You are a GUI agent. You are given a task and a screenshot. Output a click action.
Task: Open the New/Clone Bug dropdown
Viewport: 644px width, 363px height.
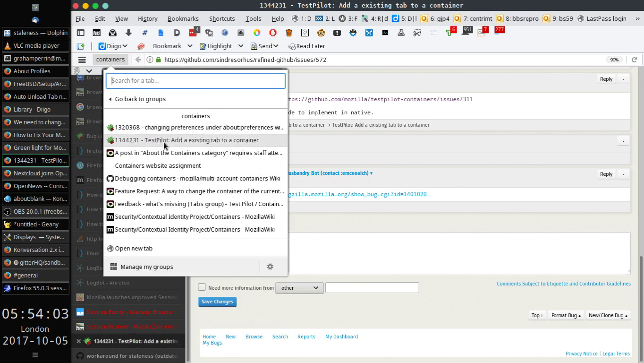(608, 315)
